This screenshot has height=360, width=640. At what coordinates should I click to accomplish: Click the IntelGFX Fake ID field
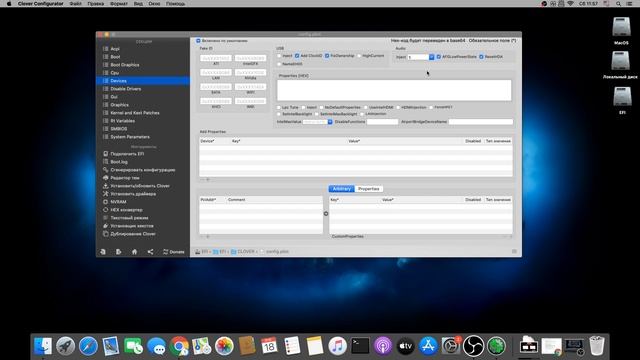(x=250, y=58)
